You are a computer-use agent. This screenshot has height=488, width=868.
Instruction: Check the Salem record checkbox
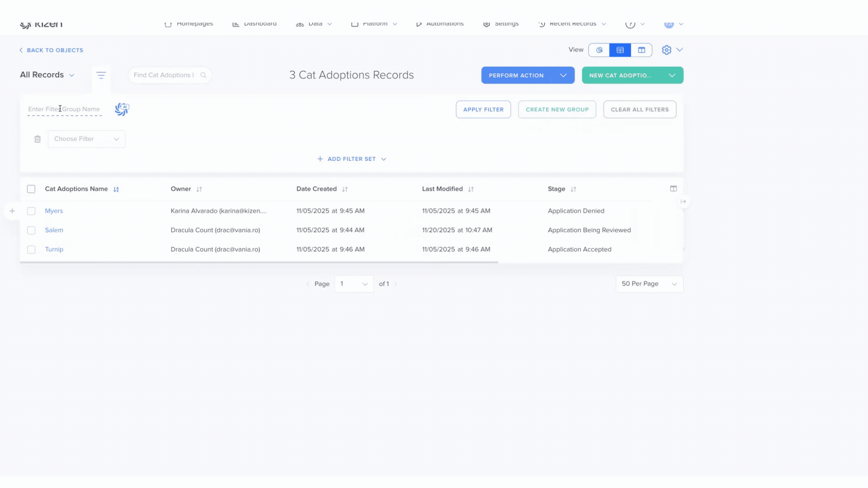click(x=31, y=230)
